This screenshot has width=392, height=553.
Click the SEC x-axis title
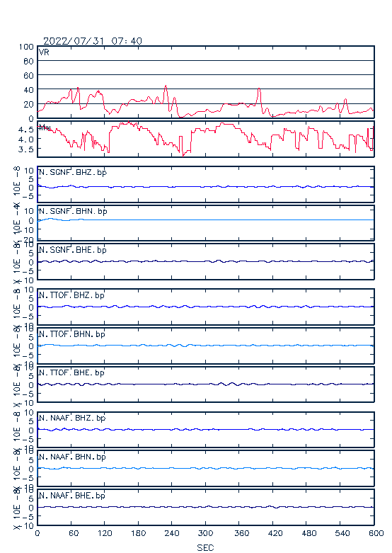(205, 547)
